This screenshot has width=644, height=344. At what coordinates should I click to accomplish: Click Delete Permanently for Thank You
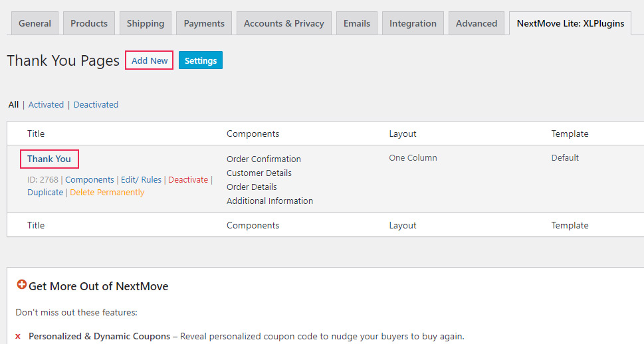(107, 193)
